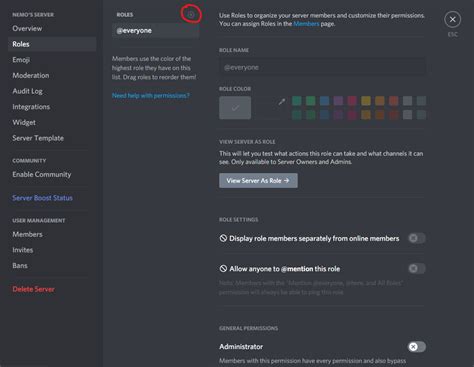Add a new role with plus icon

click(x=191, y=14)
